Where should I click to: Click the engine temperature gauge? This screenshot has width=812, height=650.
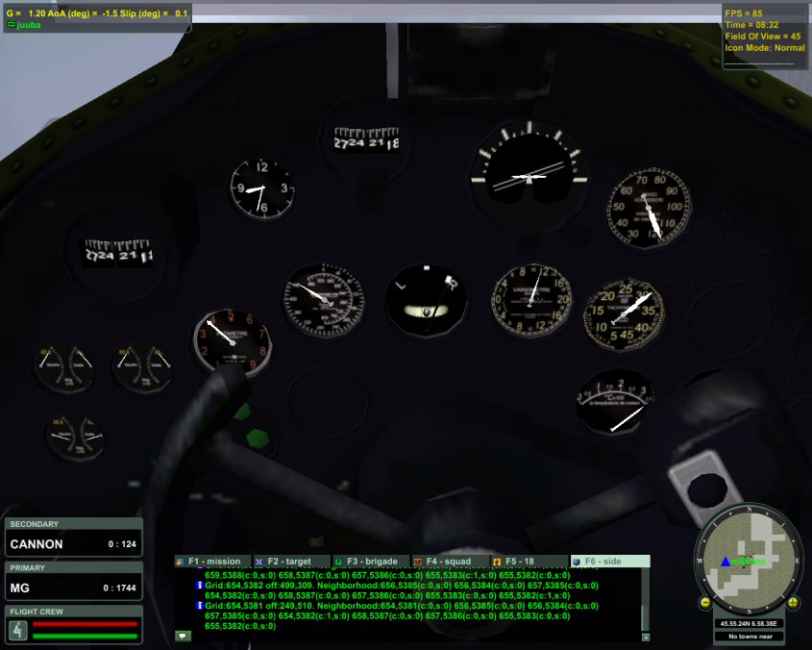point(615,401)
